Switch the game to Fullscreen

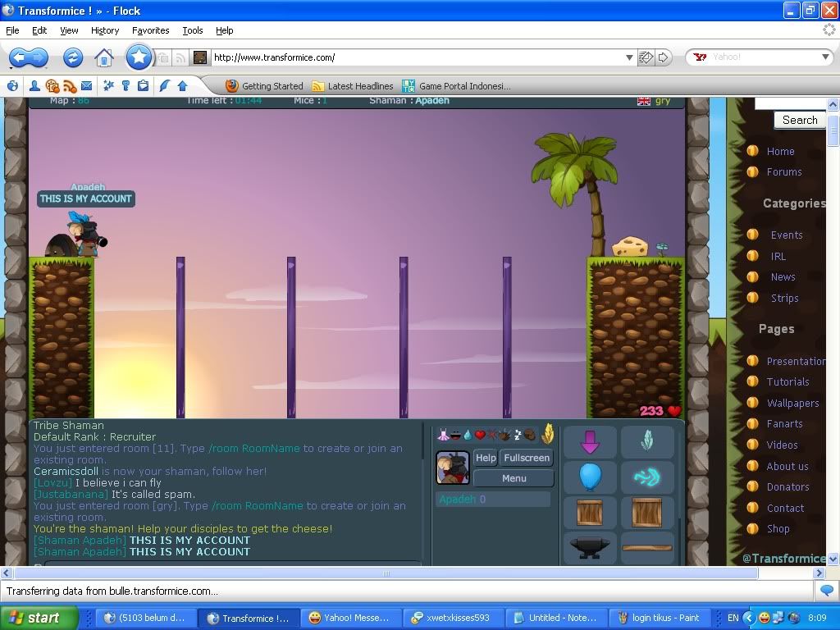[527, 458]
